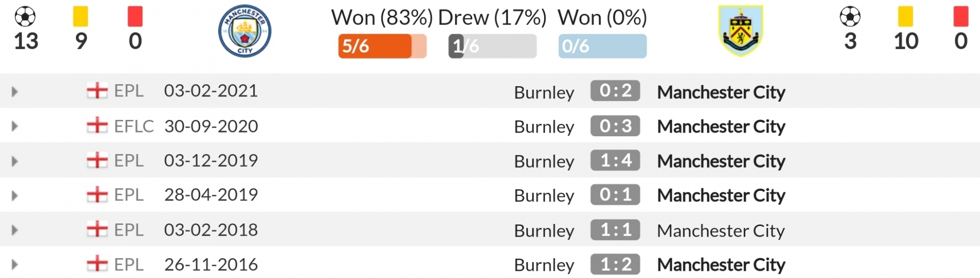980x278 pixels.
Task: Expand the 28-04-2019 match row
Action: pos(14,195)
